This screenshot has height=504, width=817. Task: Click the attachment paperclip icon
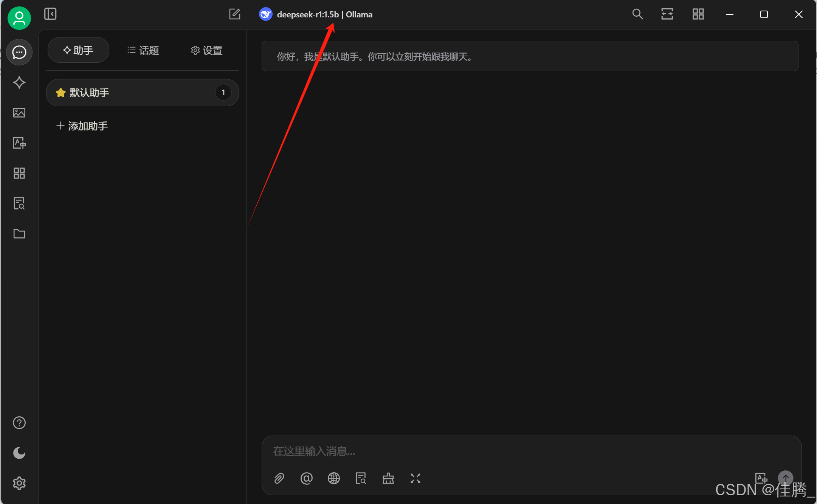[x=279, y=478]
